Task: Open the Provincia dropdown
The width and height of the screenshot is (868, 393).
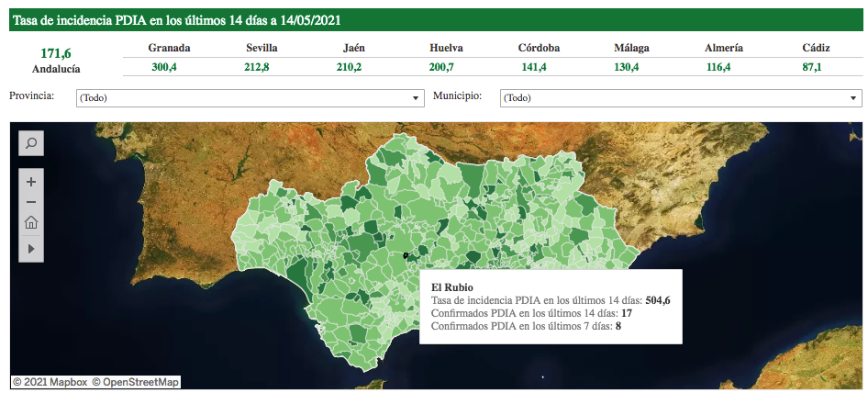Action: 249,98
